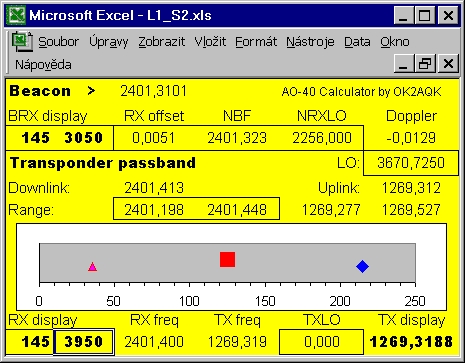The width and height of the screenshot is (465, 363).
Task: Select the LO value 3670,7250
Action: click(411, 163)
